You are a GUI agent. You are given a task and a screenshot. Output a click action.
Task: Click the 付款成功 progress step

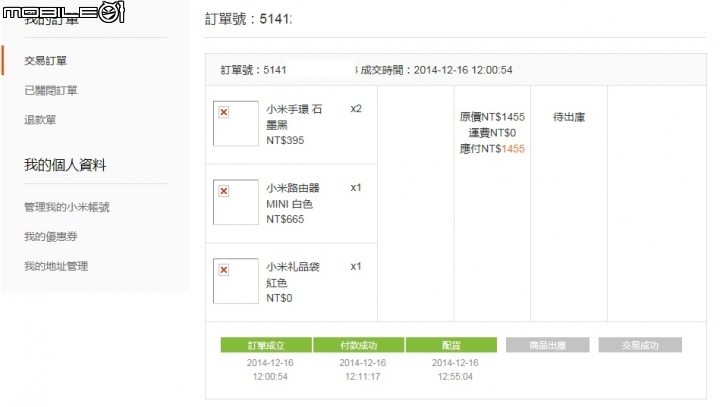pyautogui.click(x=359, y=345)
